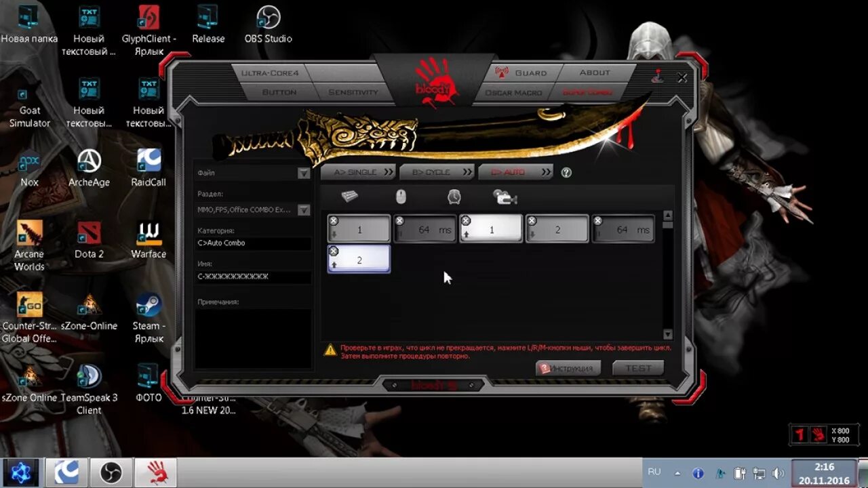Click the Категория field C>Auto Combo
Viewport: 868px width, 488px height.
click(x=254, y=243)
